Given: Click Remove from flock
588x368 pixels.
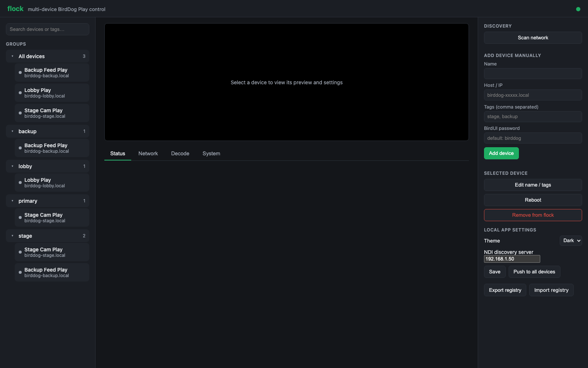Looking at the screenshot, I should click(x=533, y=215).
